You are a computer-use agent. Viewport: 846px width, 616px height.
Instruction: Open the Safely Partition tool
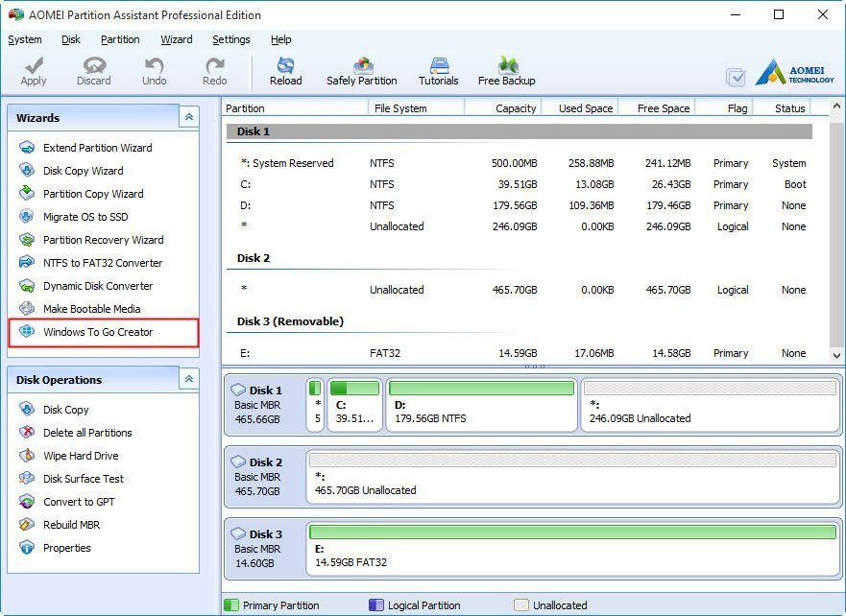[x=361, y=71]
